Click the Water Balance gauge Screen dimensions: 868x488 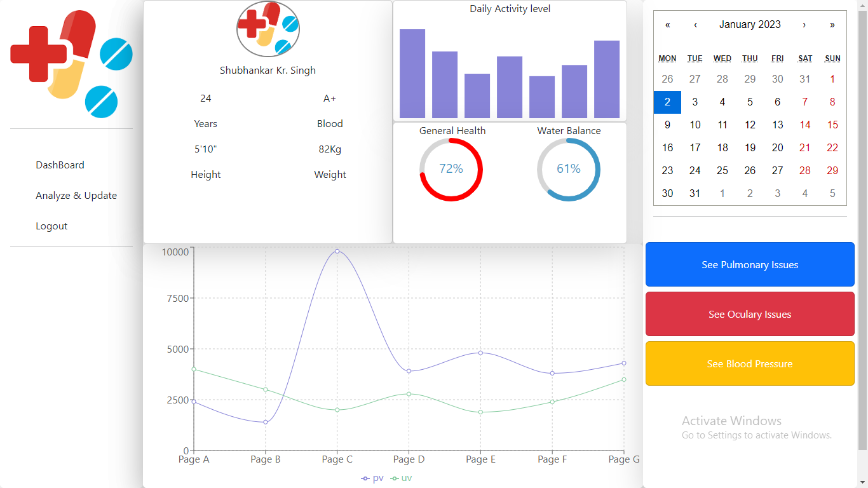click(x=568, y=168)
